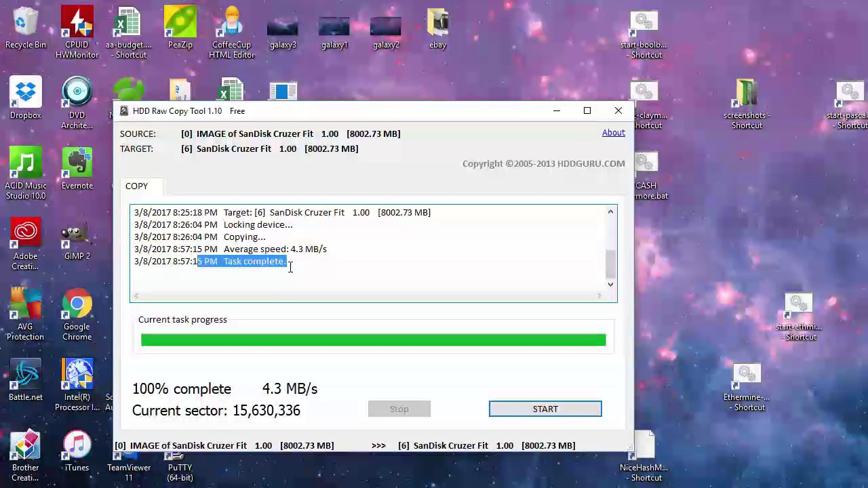Launch GIMP 2 desktop icon
The image size is (868, 488).
click(77, 239)
